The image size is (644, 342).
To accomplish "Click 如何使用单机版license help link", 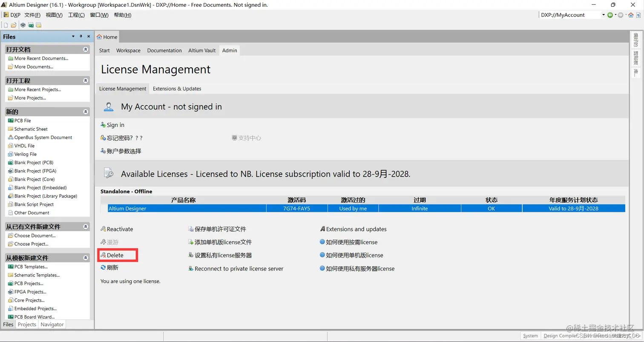I will click(x=351, y=255).
